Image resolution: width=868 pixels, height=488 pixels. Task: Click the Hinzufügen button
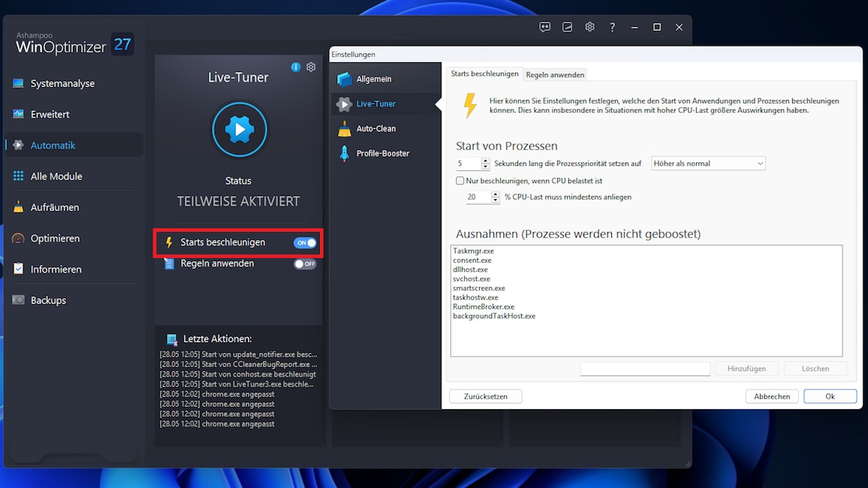click(x=746, y=369)
